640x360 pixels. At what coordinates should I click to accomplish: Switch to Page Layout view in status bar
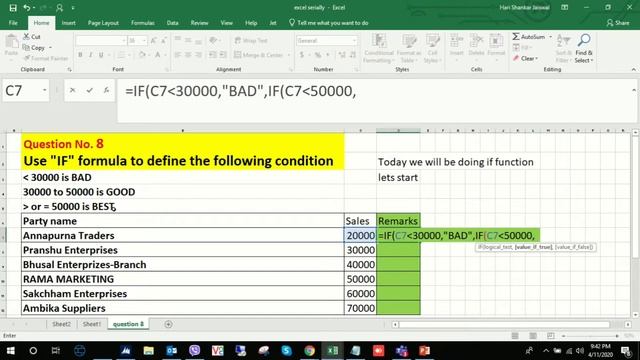[533, 336]
